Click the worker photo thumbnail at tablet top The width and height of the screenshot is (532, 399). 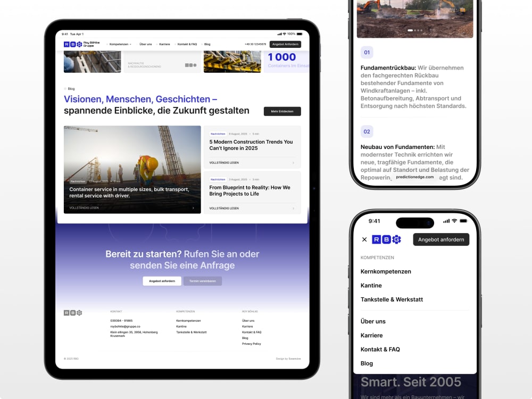point(92,62)
